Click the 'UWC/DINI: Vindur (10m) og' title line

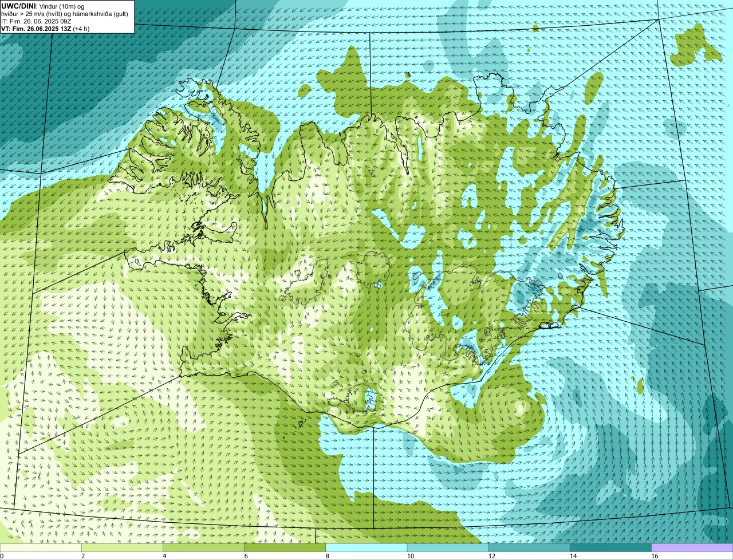(x=43, y=6)
